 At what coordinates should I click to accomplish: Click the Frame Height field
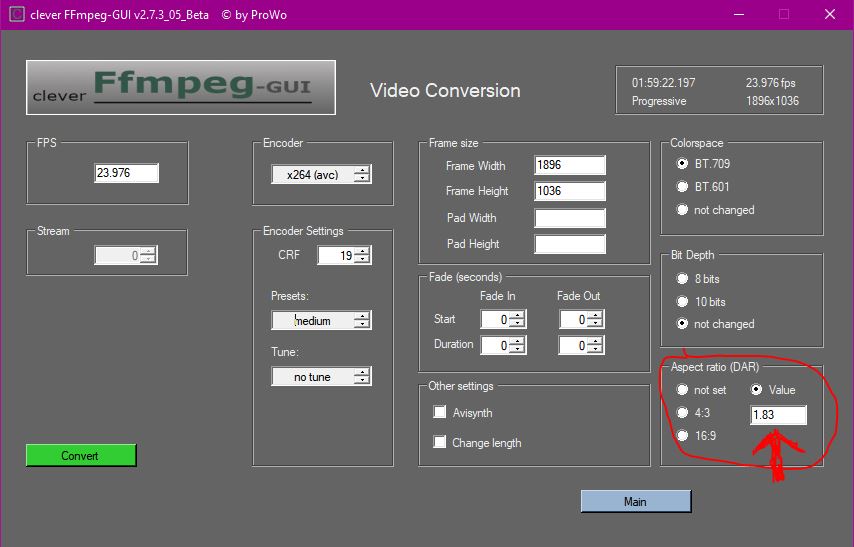(570, 191)
